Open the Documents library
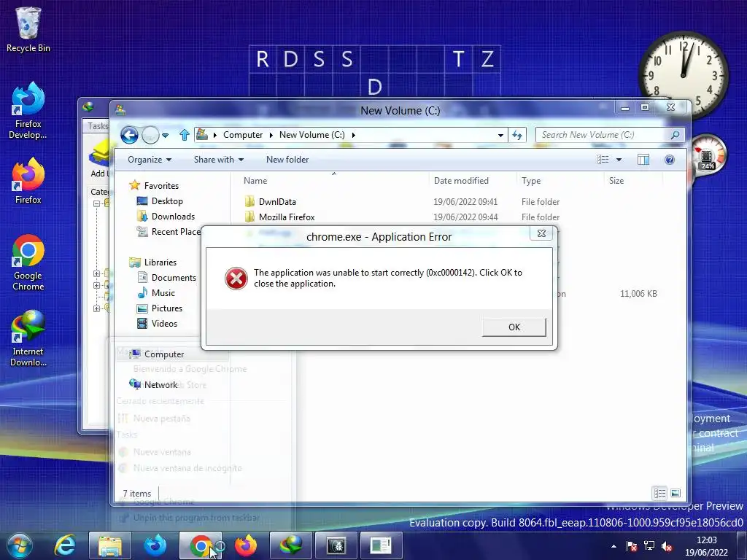Image resolution: width=747 pixels, height=560 pixels. 167,278
